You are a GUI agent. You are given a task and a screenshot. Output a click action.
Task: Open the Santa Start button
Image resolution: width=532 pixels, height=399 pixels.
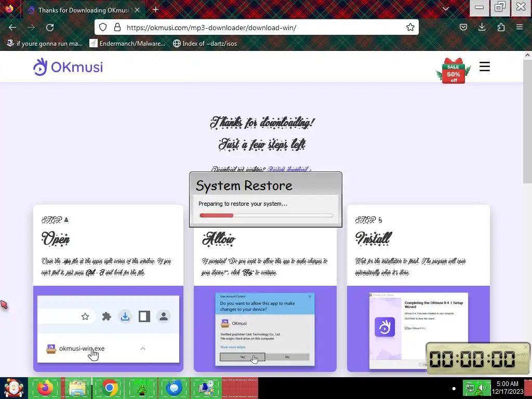(14, 388)
